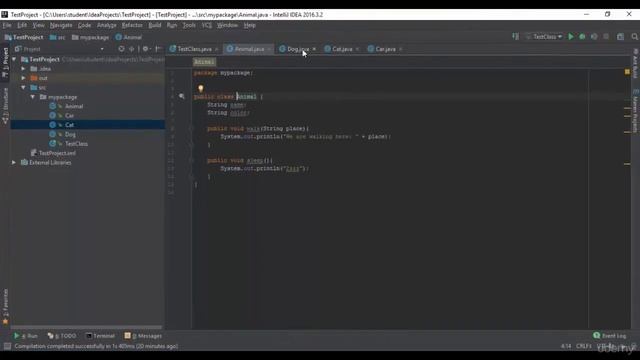Click the Hide Project panel icon

click(x=158, y=49)
